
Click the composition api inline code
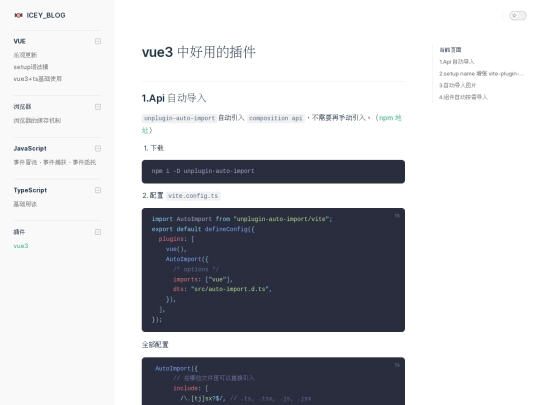276,118
